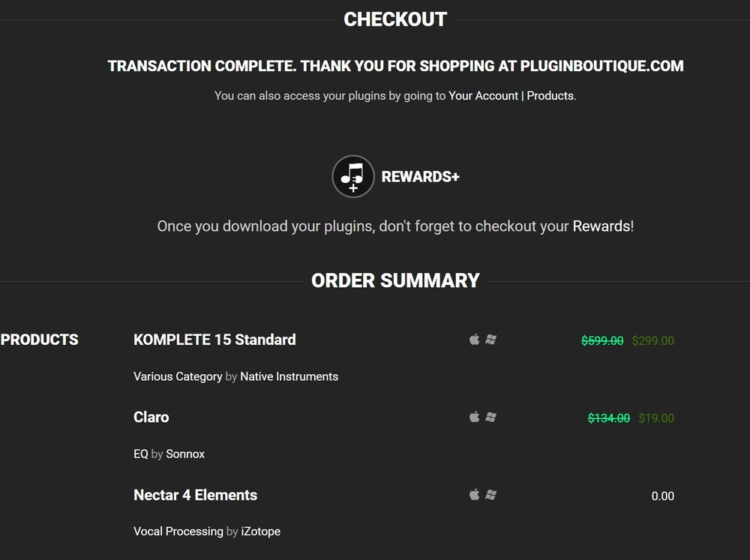Select the Vocal Processing category link
Image resolution: width=750 pixels, height=560 pixels.
tap(178, 532)
